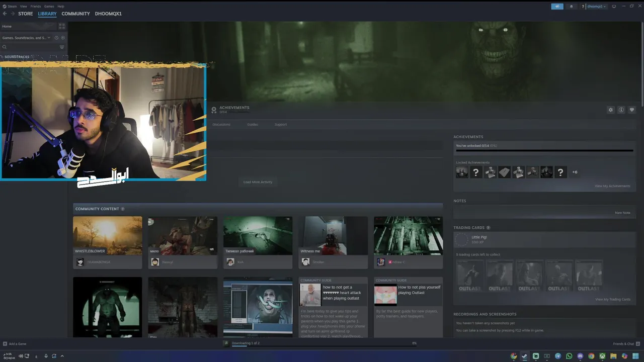Go back with the left arrow
The height and width of the screenshot is (362, 644).
click(x=5, y=14)
